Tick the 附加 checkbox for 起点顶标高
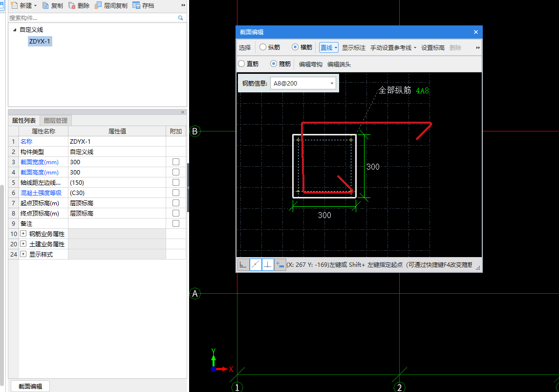 coord(176,203)
